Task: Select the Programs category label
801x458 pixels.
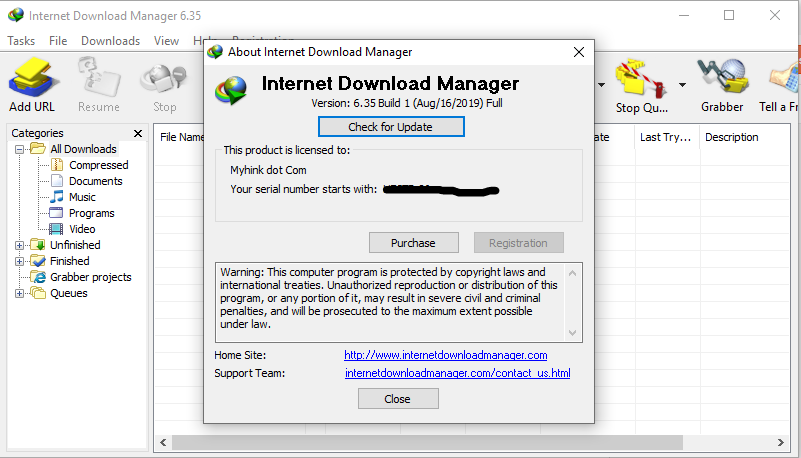Action: coord(91,213)
